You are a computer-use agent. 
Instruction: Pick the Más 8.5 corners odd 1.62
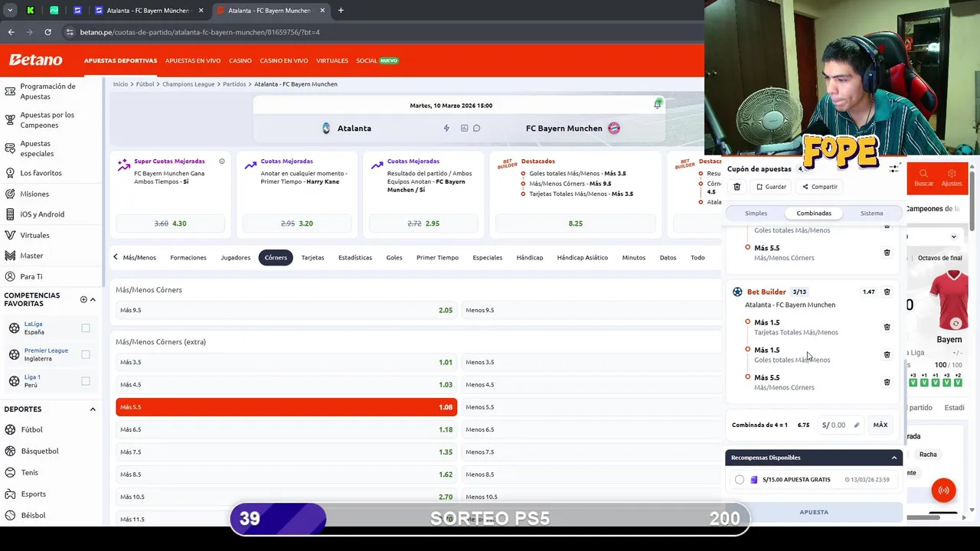[x=286, y=474]
